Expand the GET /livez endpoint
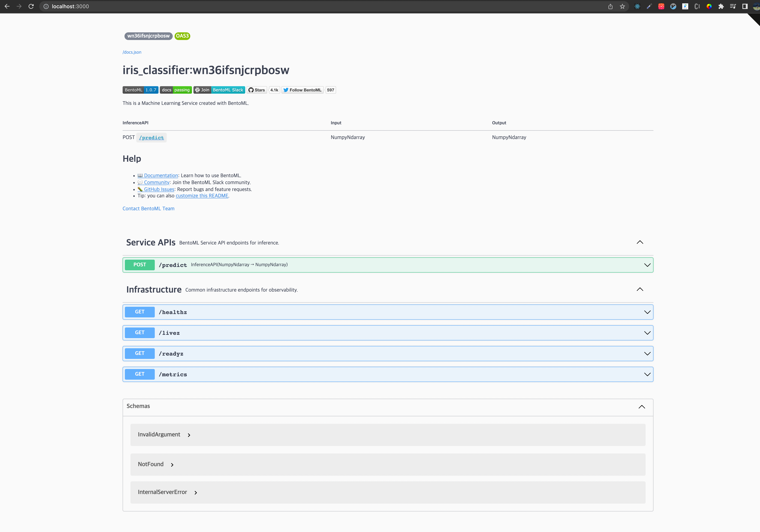Image resolution: width=760 pixels, height=532 pixels. pyautogui.click(x=647, y=333)
